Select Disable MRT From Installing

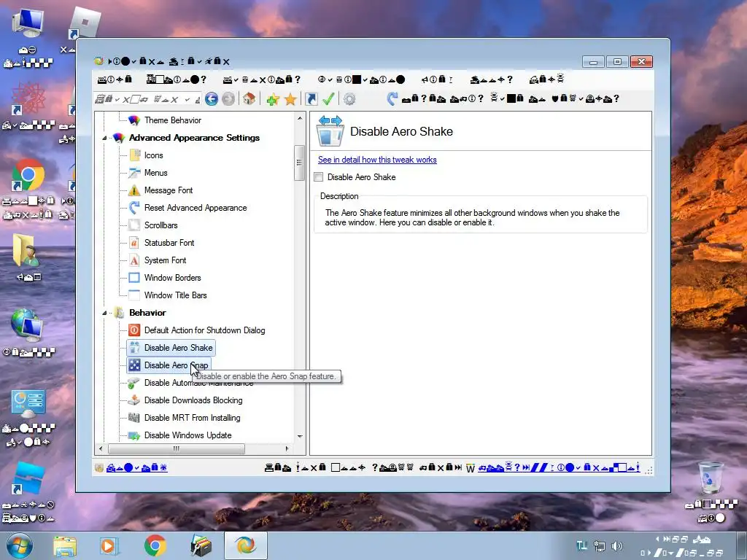pos(192,418)
